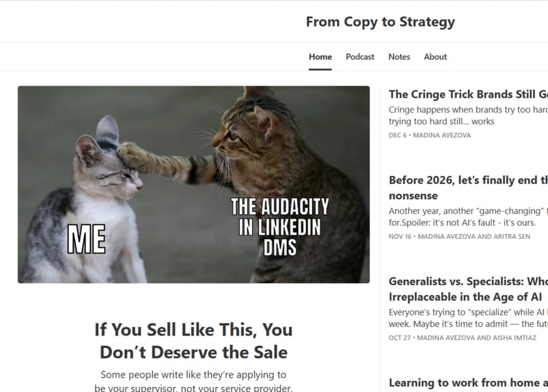Click the Dec 6 Madina Avezova byline
This screenshot has height=392, width=548.
pos(430,135)
